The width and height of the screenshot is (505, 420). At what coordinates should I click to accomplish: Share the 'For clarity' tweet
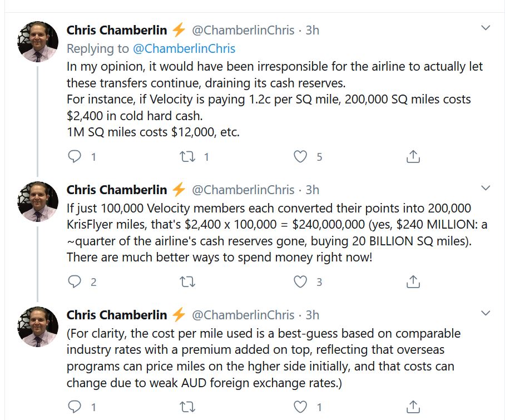pyautogui.click(x=413, y=406)
